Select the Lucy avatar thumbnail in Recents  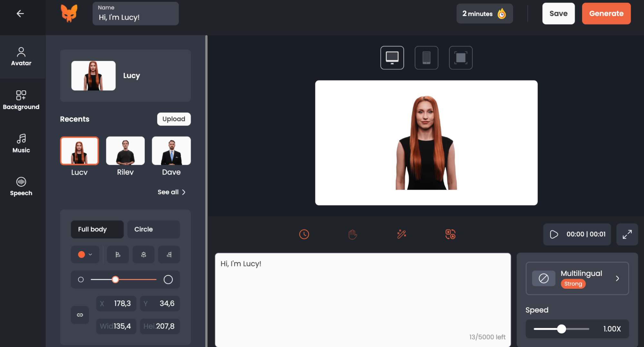coord(79,151)
